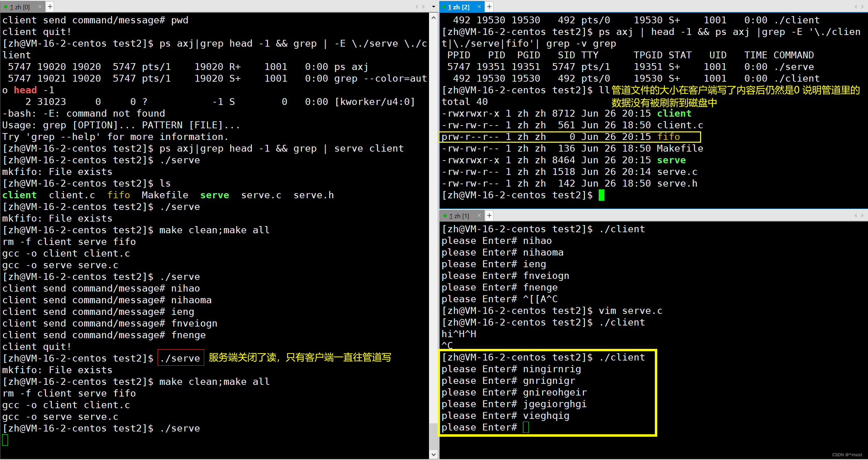Click 'total 40' in top-right terminal

[x=465, y=102]
